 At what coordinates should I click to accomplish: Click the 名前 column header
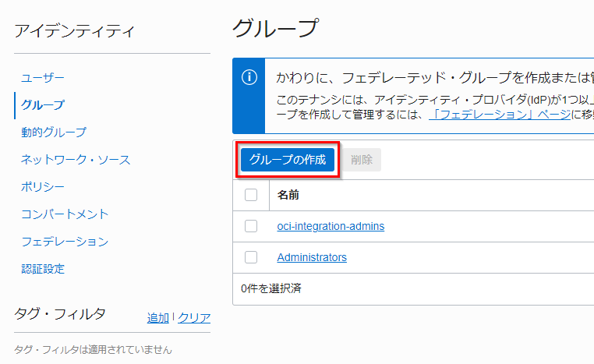(x=288, y=195)
